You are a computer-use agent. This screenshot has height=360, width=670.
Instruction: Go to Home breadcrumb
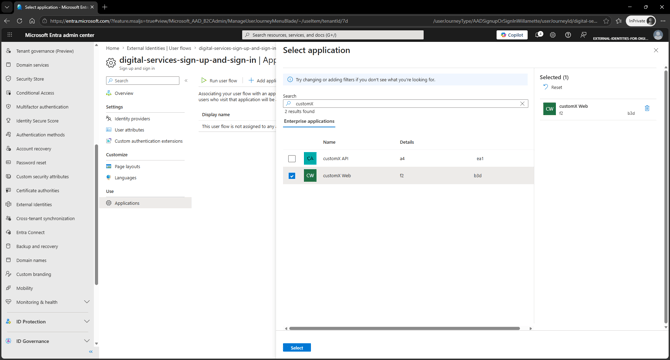pos(112,48)
